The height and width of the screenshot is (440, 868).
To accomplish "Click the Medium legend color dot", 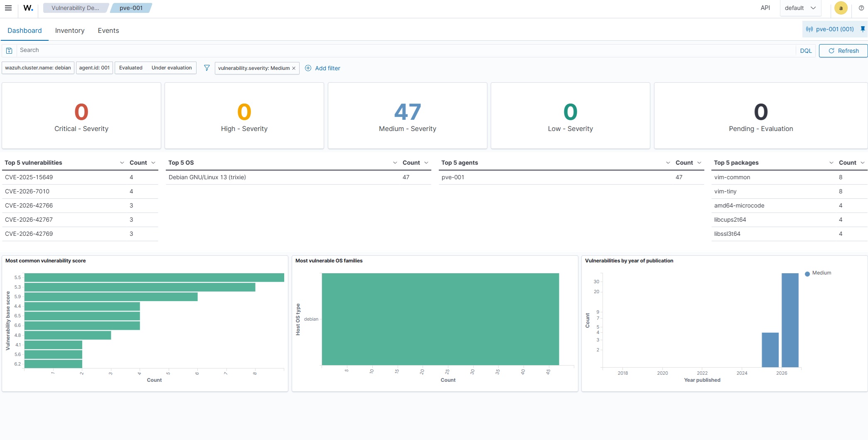I will point(807,274).
